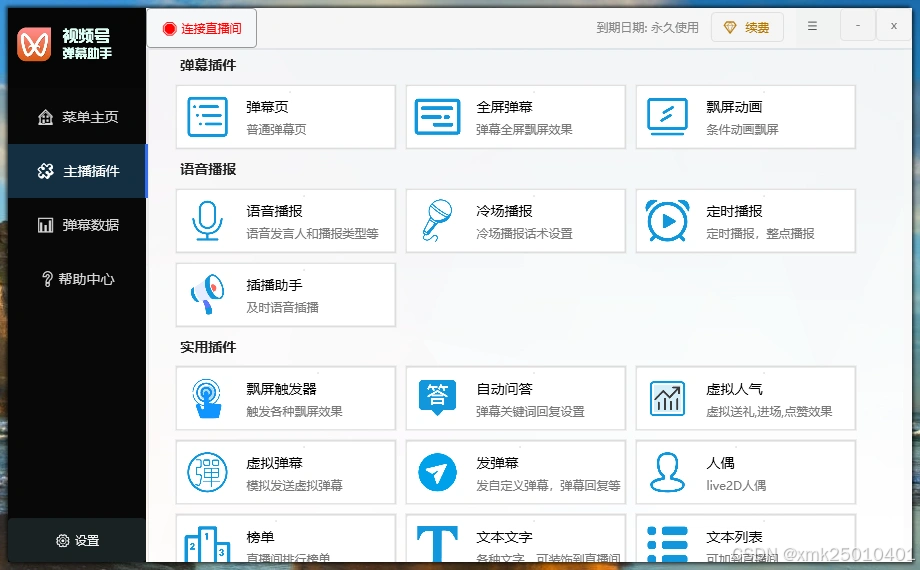The image size is (920, 570).
Task: Click the 飘屏触发器 touch icon
Action: [x=207, y=398]
